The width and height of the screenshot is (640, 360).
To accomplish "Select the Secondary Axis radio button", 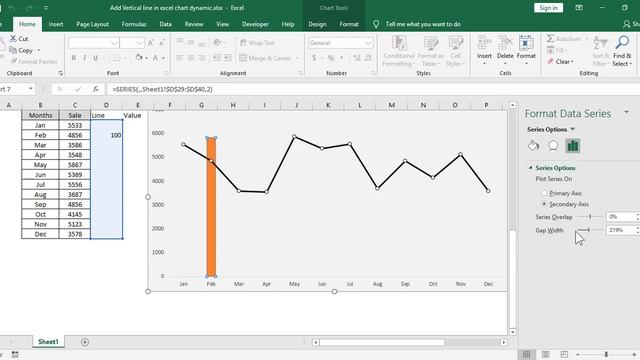I will click(x=544, y=204).
